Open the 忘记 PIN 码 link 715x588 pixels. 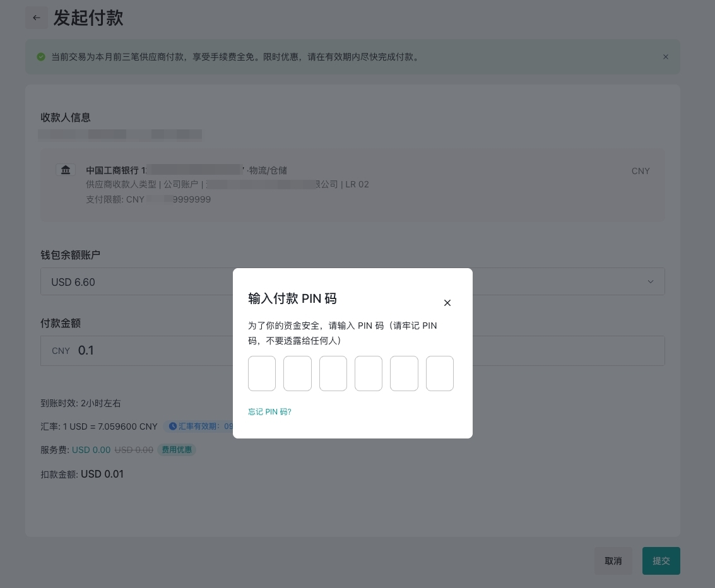(x=269, y=412)
